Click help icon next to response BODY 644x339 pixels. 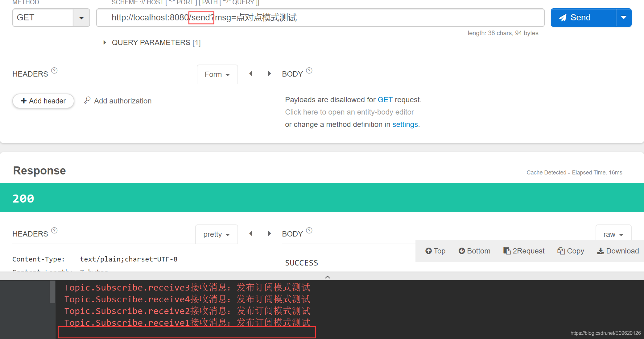(309, 230)
